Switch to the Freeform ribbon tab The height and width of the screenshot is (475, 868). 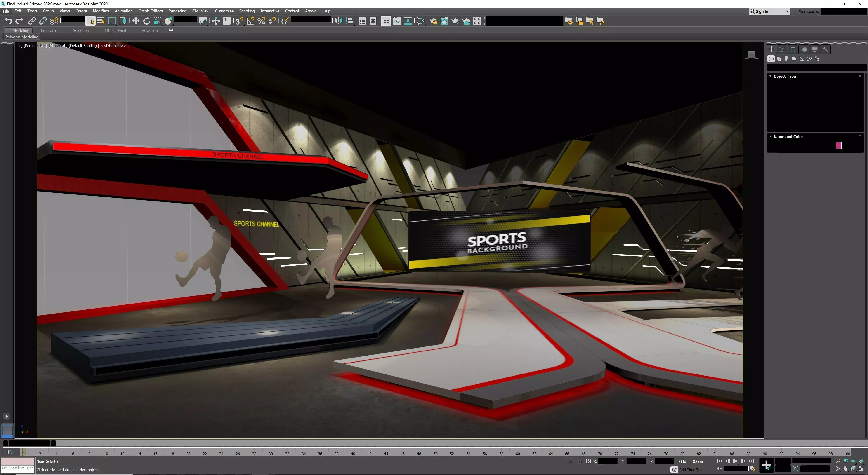49,30
